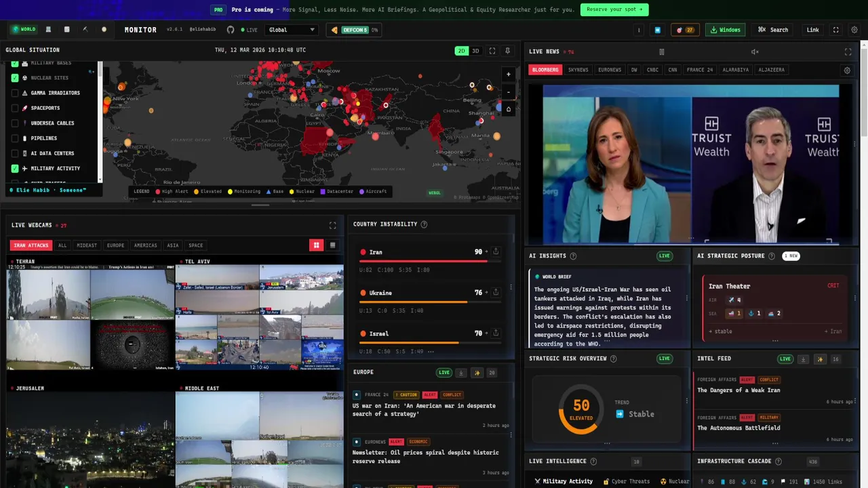Screen dimensions: 868x488
Task: Open the Global region dropdown
Action: pos(292,30)
